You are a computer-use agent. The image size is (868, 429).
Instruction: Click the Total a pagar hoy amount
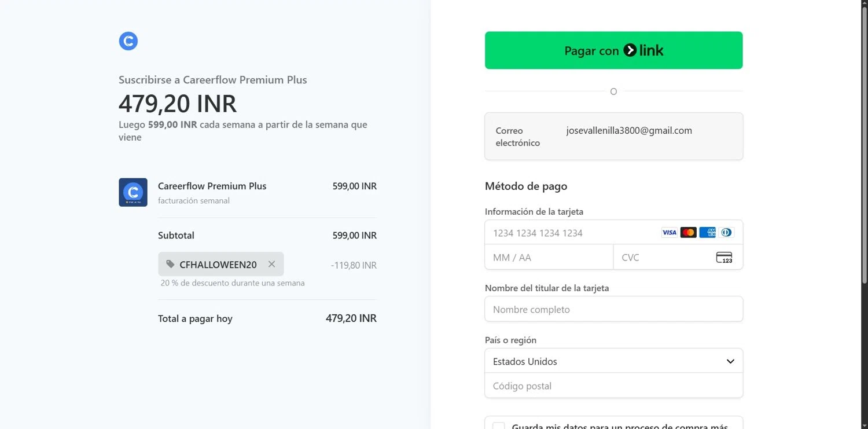tap(351, 318)
